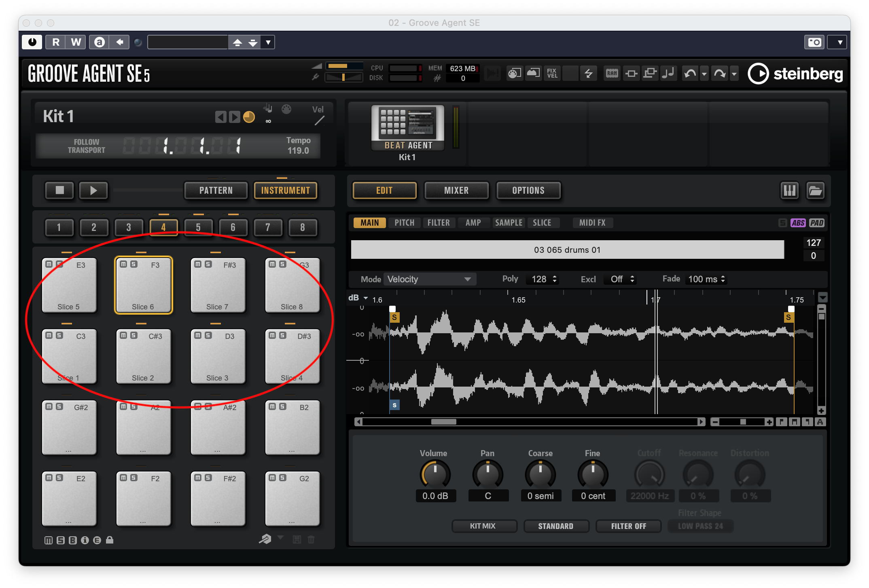Click the Steinberg logo
The width and height of the screenshot is (869, 588).
795,74
